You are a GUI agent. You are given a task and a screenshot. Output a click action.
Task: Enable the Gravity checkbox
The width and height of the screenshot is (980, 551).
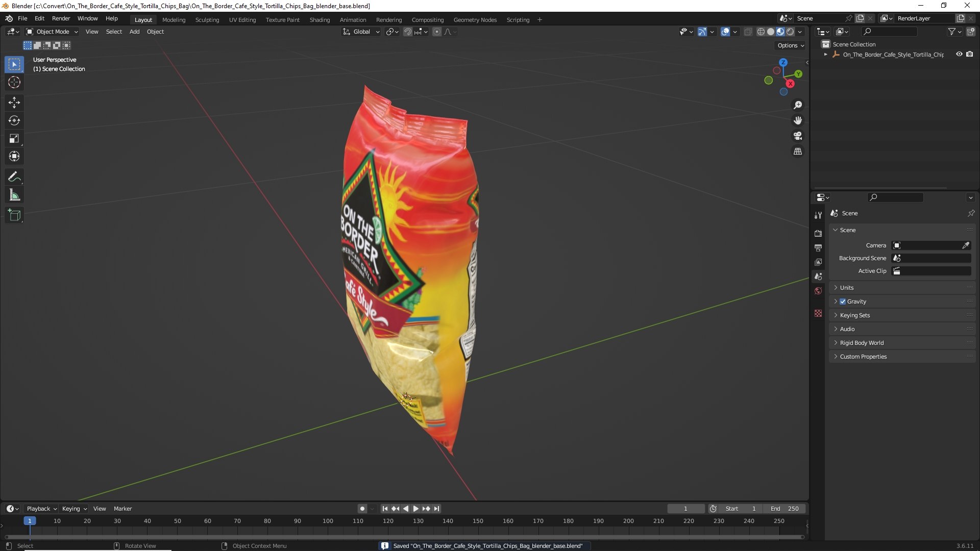[x=843, y=302]
